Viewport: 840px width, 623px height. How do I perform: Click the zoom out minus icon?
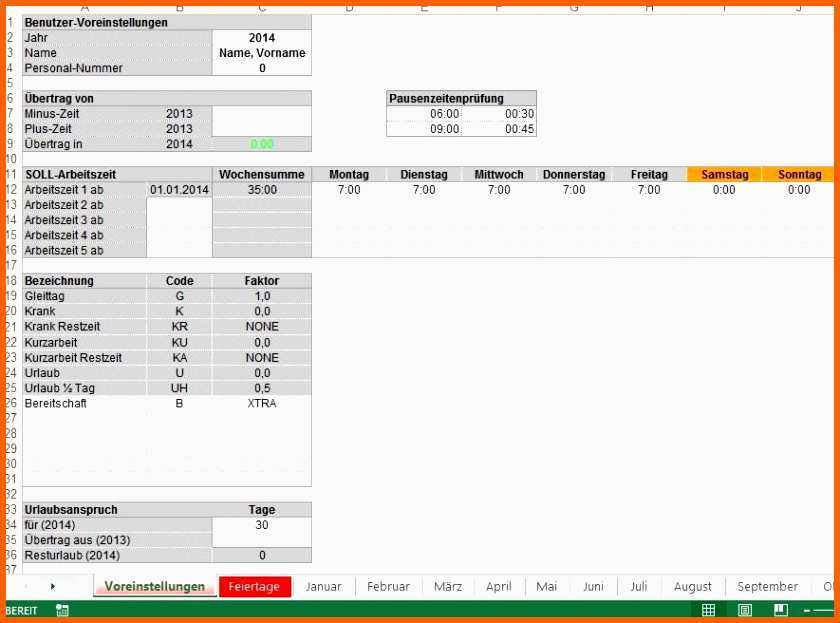tap(807, 610)
